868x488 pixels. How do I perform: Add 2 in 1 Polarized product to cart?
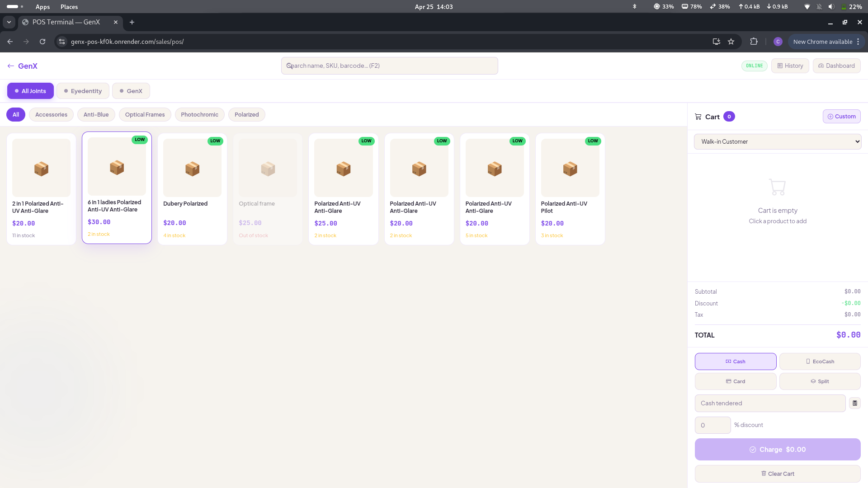pos(41,189)
